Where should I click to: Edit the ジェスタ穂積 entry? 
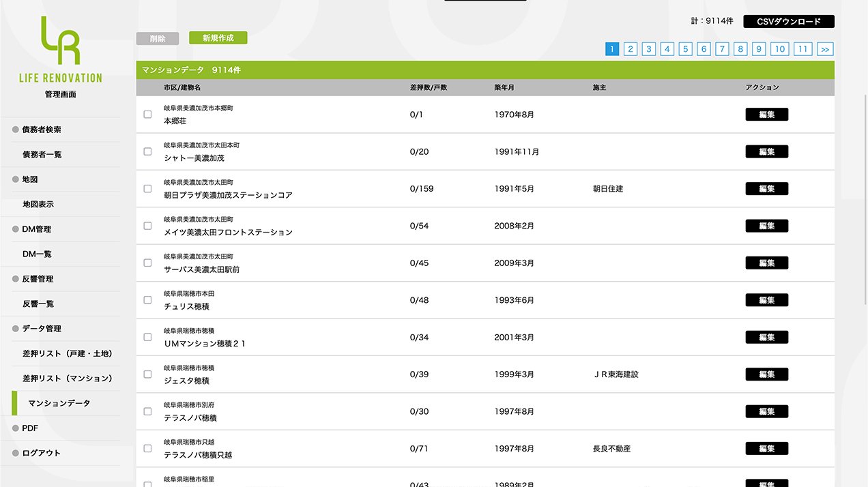(766, 374)
